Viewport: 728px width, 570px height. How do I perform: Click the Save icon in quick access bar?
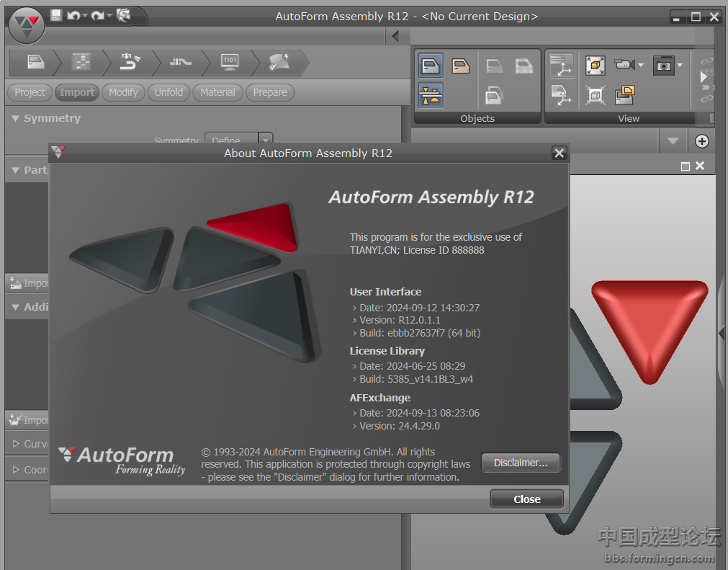point(56,15)
